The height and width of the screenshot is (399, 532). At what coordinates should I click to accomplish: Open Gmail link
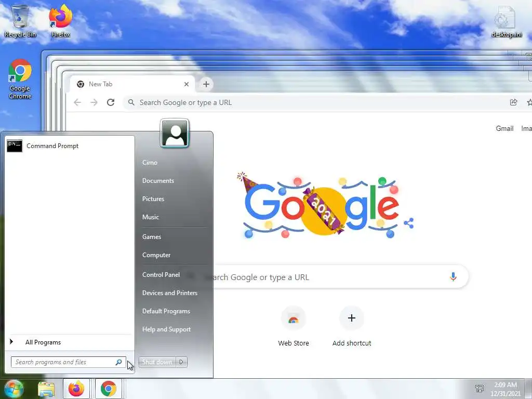(504, 129)
